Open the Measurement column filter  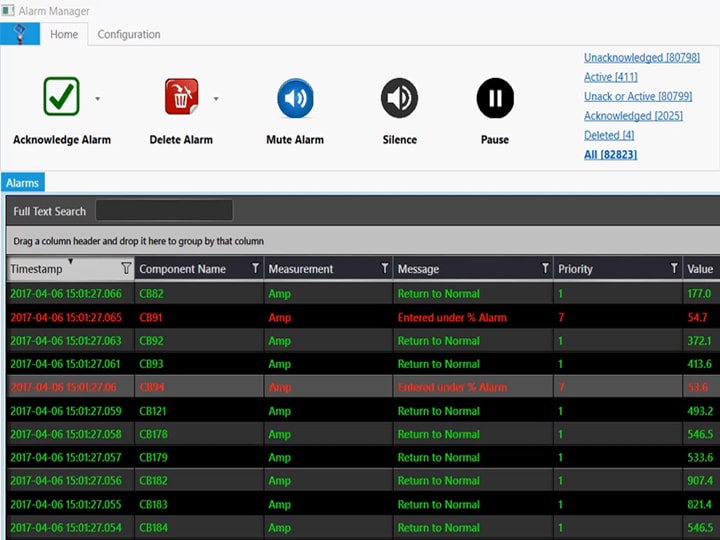(385, 268)
